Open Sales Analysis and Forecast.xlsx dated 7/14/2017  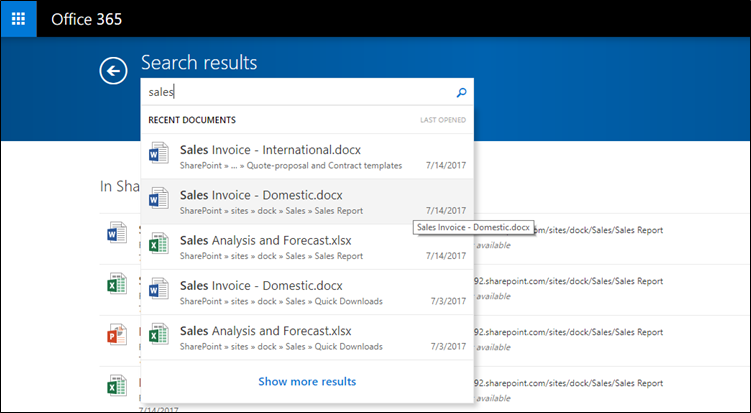(x=307, y=247)
